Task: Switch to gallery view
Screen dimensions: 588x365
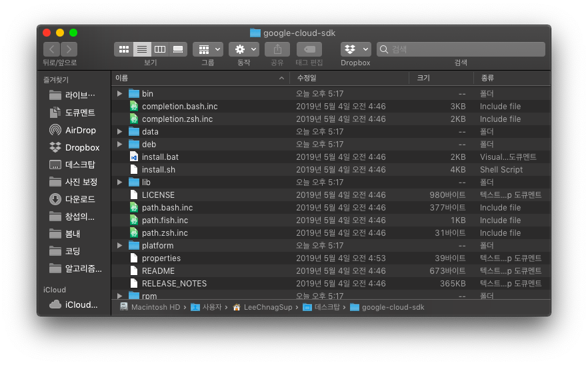Action: [x=178, y=49]
